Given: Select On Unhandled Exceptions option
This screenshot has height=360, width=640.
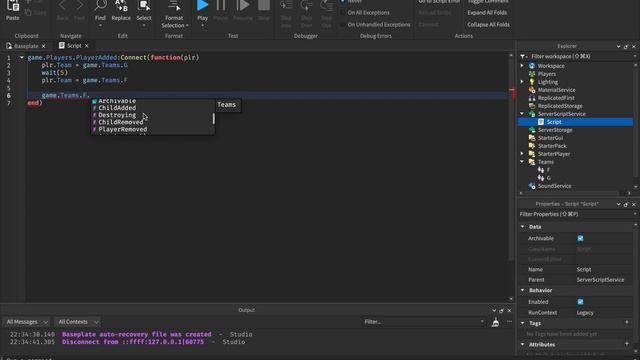Looking at the screenshot, I should click(376, 25).
